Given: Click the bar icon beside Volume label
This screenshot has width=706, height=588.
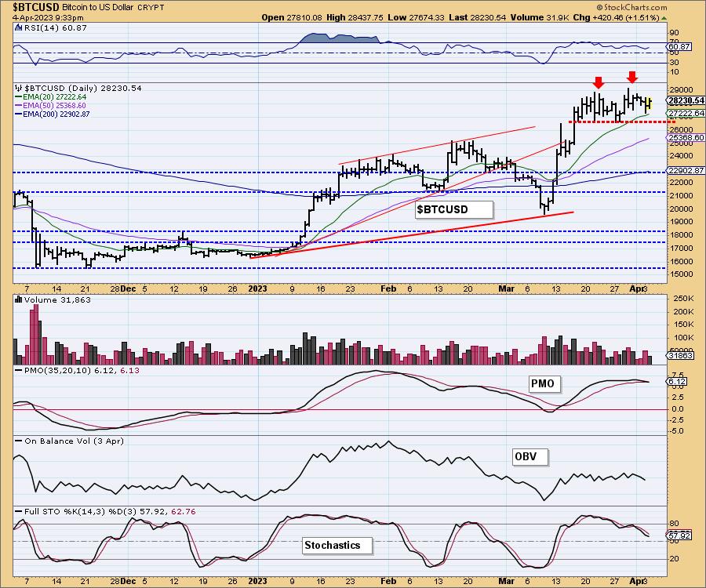Looking at the screenshot, I should click(x=19, y=299).
